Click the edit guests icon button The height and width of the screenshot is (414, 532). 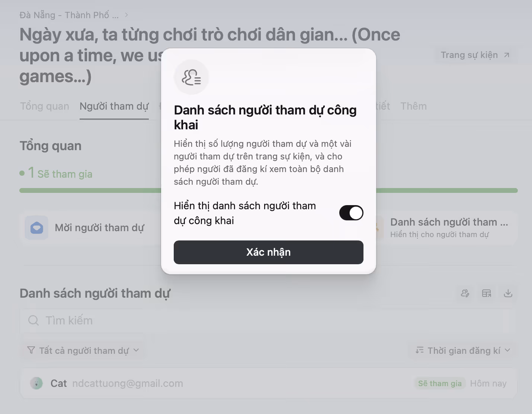465,293
